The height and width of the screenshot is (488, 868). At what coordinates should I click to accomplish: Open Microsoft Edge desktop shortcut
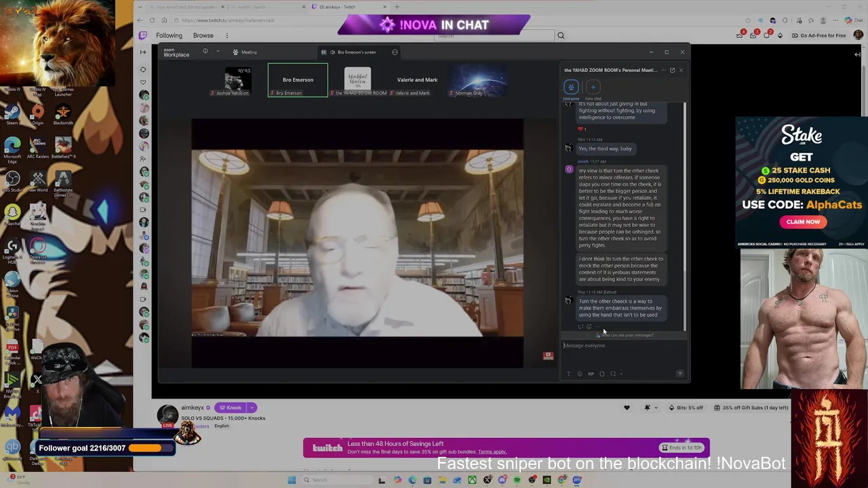click(x=12, y=148)
